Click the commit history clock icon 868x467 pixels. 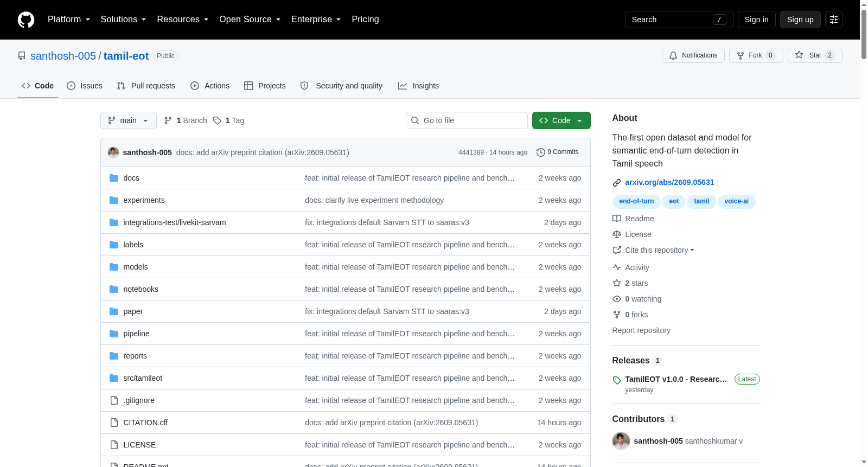tap(540, 152)
